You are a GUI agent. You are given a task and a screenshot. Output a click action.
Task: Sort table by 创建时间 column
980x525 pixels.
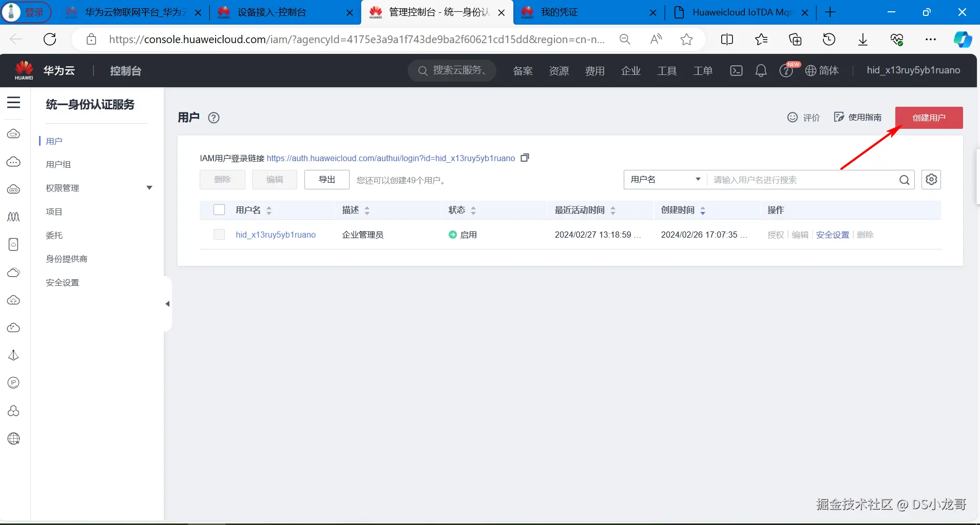coord(703,210)
